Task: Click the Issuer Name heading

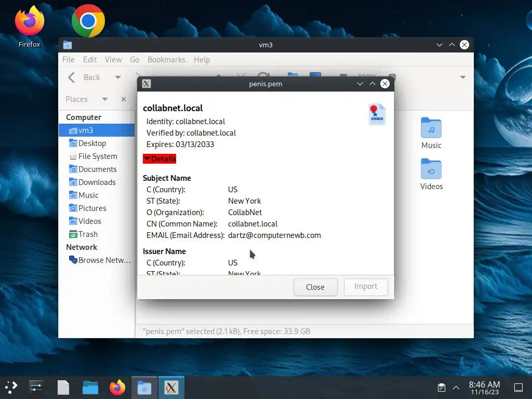Action: click(164, 251)
